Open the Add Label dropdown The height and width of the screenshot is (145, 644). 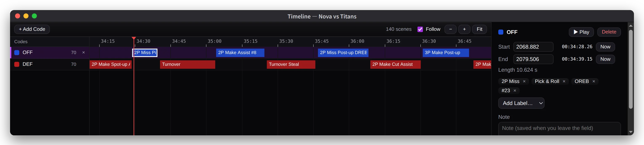coord(521,103)
